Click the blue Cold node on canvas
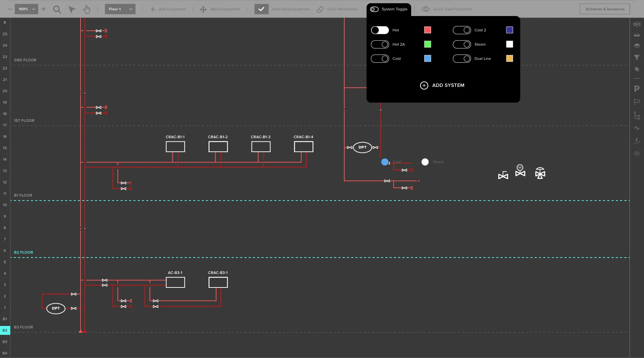This screenshot has width=644, height=358. coord(385,162)
